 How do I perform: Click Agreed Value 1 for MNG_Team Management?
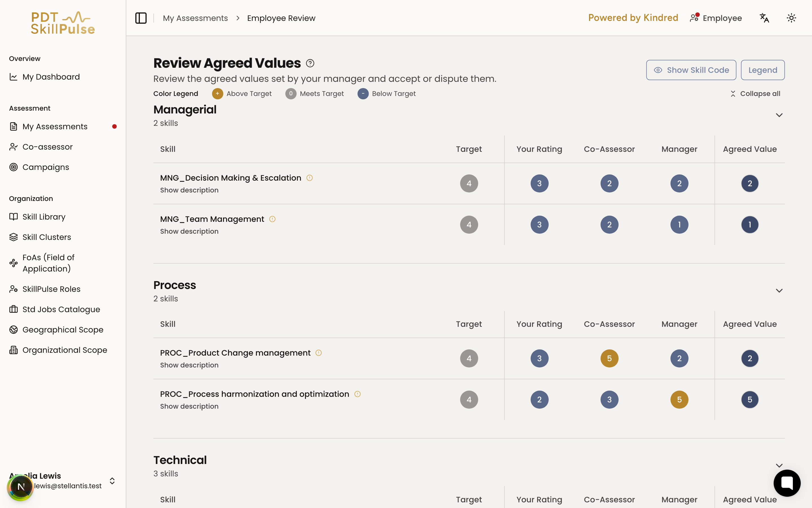(750, 225)
